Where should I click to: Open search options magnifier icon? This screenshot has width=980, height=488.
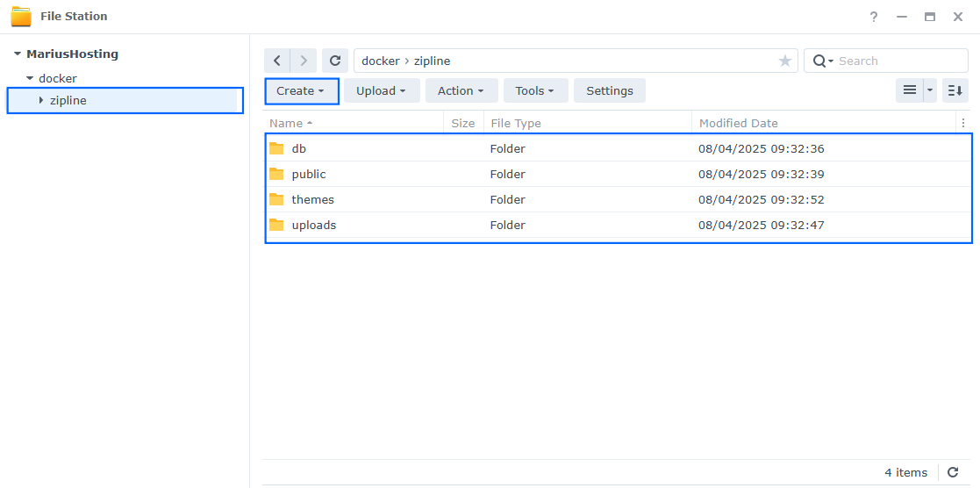pyautogui.click(x=822, y=61)
